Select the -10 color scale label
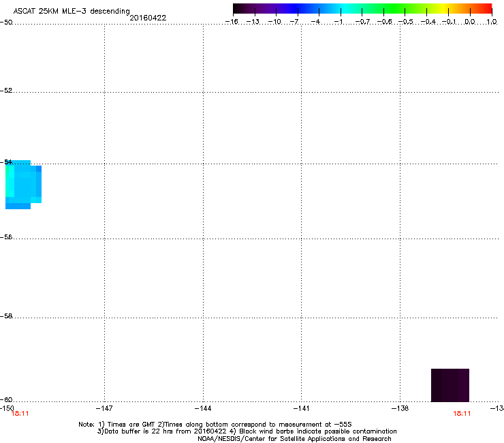504x443 pixels. pos(274,22)
